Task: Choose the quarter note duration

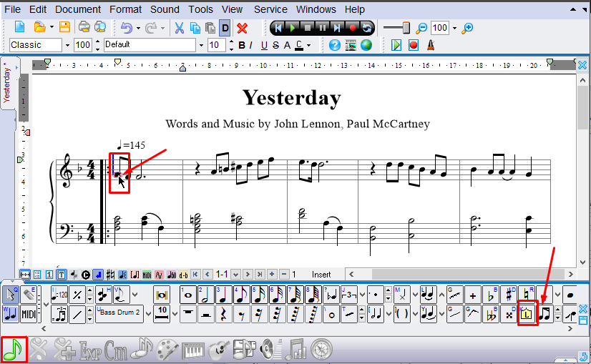Action: [x=223, y=295]
